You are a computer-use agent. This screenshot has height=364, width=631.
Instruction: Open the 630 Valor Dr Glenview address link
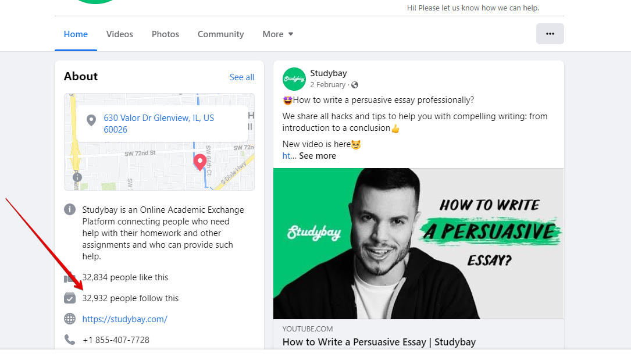pos(159,123)
